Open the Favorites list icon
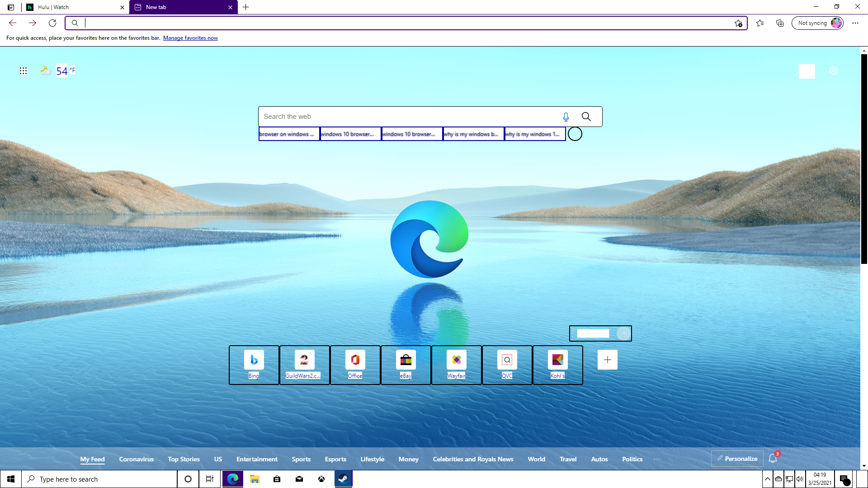The image size is (868, 488). pyautogui.click(x=760, y=23)
